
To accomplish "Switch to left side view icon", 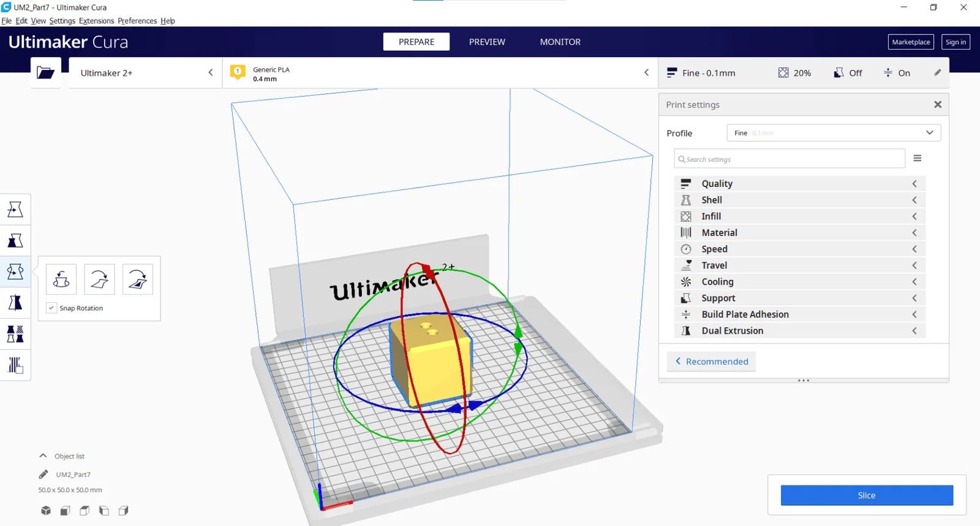I will [104, 511].
